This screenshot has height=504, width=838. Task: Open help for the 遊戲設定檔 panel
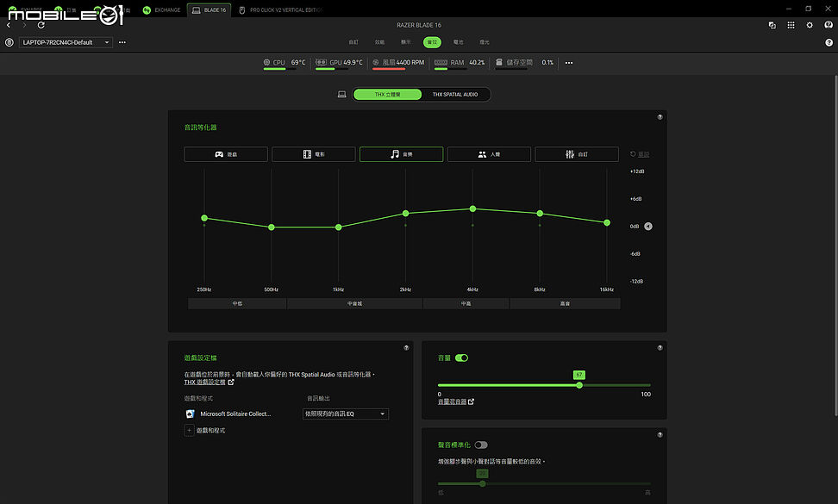pos(406,347)
